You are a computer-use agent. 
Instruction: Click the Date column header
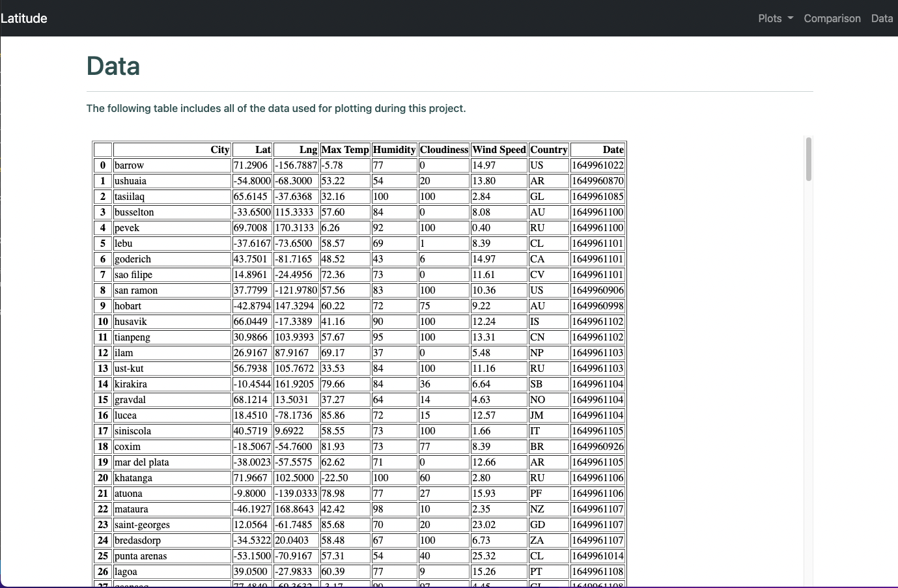pos(598,150)
